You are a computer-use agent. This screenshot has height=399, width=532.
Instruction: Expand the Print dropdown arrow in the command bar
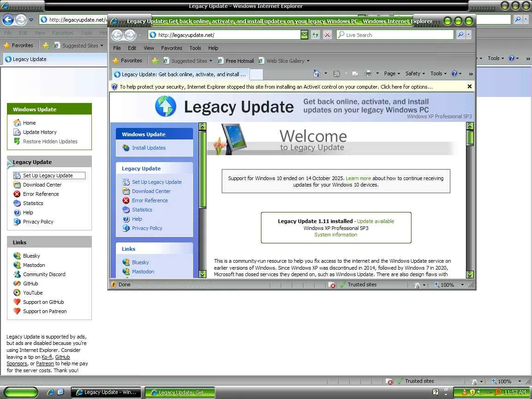coord(377,73)
